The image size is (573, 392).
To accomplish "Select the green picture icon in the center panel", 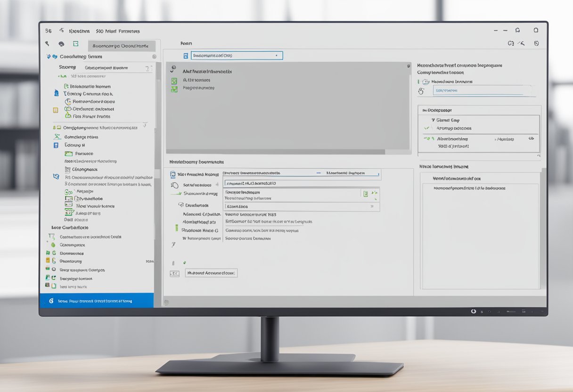I will (173, 88).
